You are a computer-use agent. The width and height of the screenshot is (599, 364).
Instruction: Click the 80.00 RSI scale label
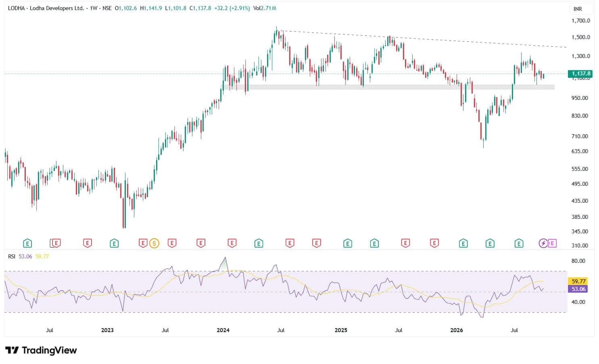pos(578,261)
